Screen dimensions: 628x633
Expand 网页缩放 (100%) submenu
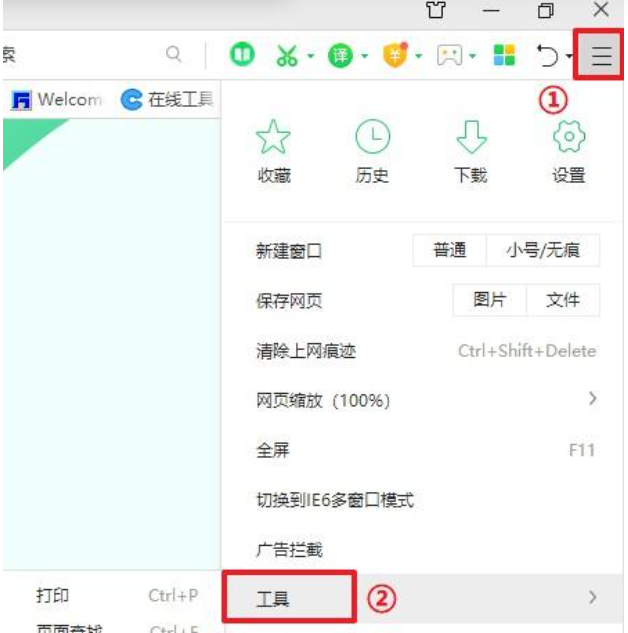426,400
